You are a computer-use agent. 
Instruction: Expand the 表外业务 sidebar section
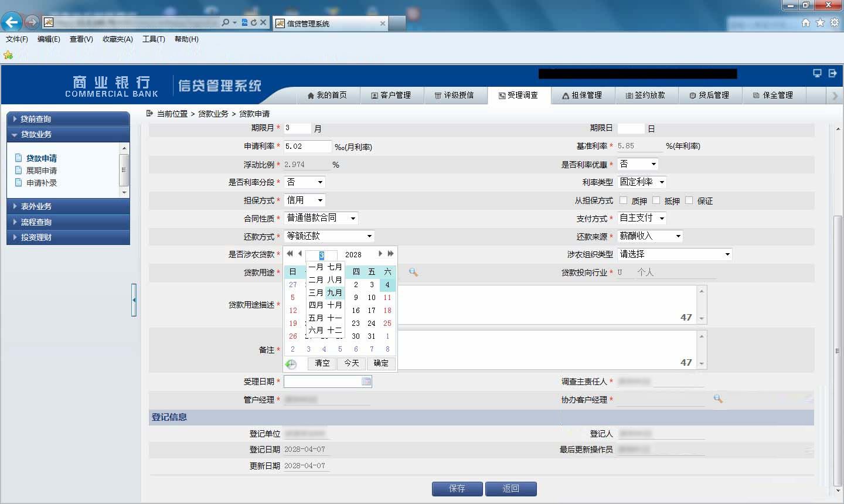pyautogui.click(x=68, y=206)
